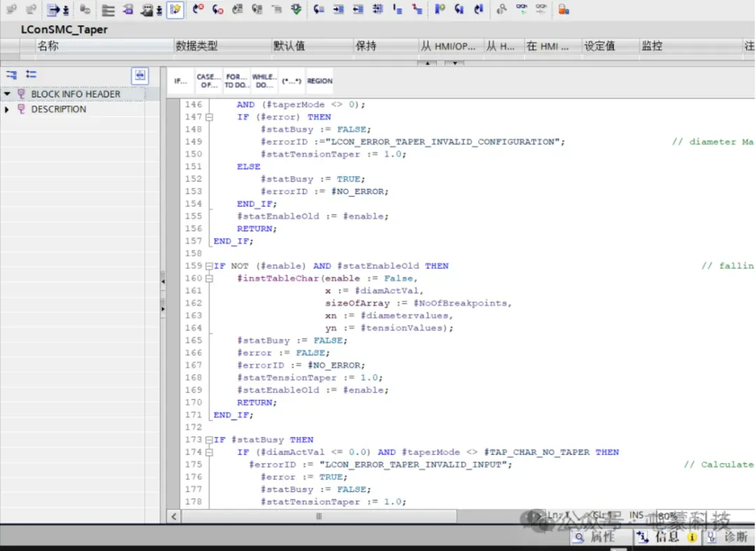Click the LConSMC_Taper block title
The height and width of the screenshot is (551, 756).
coord(64,29)
